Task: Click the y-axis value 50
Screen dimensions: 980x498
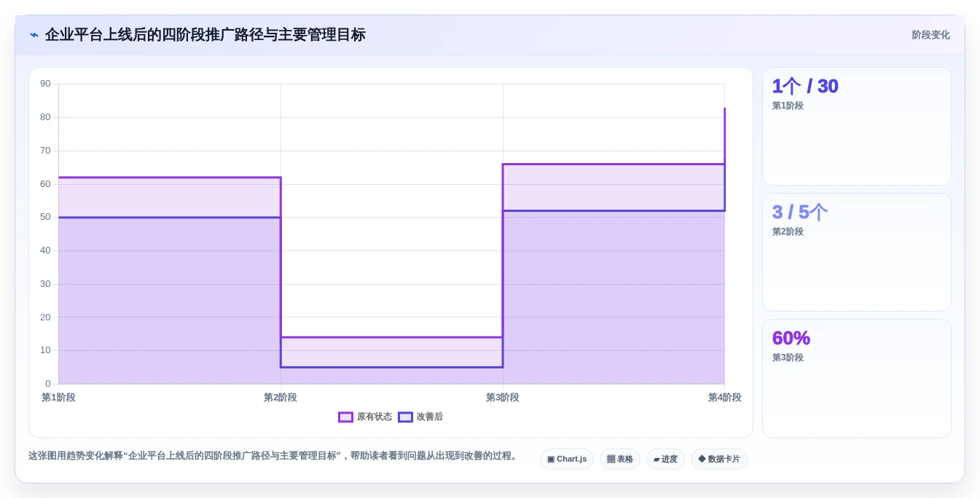Action: coord(45,217)
